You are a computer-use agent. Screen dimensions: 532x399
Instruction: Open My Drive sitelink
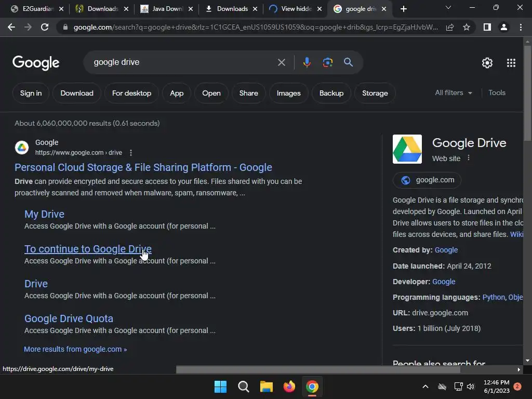(44, 214)
